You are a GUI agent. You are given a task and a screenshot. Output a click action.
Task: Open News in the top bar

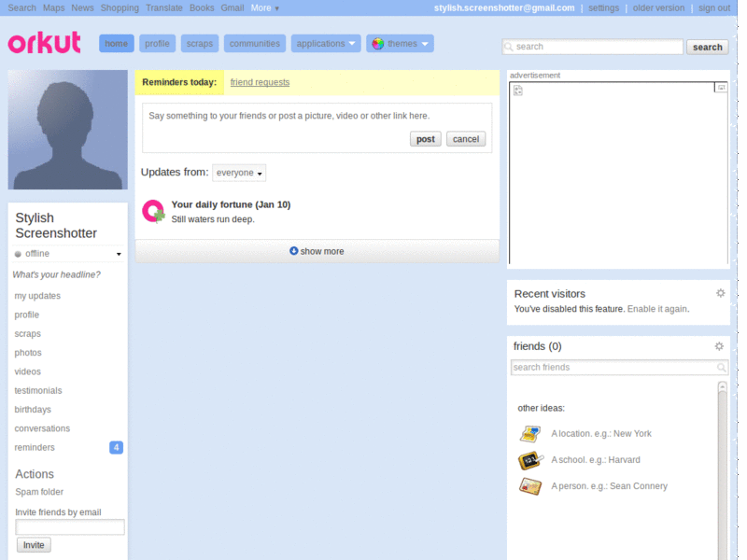pos(82,8)
